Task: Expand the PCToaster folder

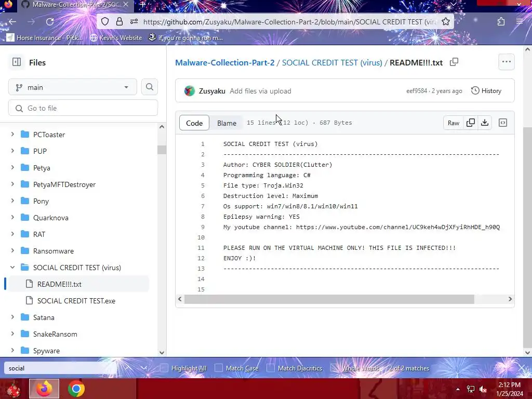Action: pos(12,135)
